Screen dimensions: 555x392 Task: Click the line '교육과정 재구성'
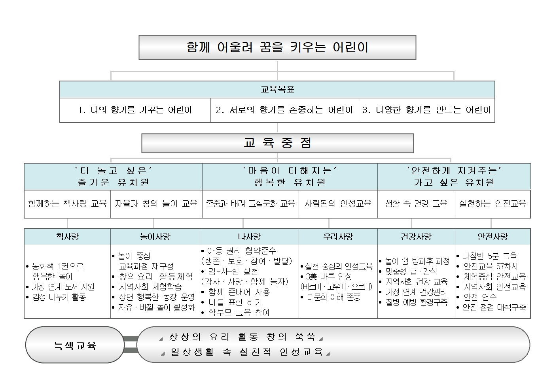point(146,266)
